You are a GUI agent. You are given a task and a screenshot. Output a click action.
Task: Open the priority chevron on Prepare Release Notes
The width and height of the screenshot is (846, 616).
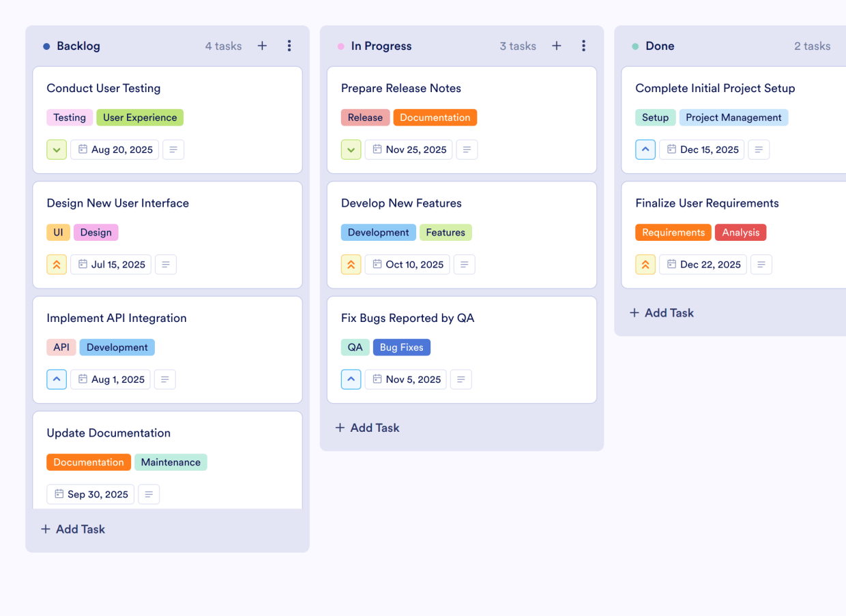pos(351,149)
